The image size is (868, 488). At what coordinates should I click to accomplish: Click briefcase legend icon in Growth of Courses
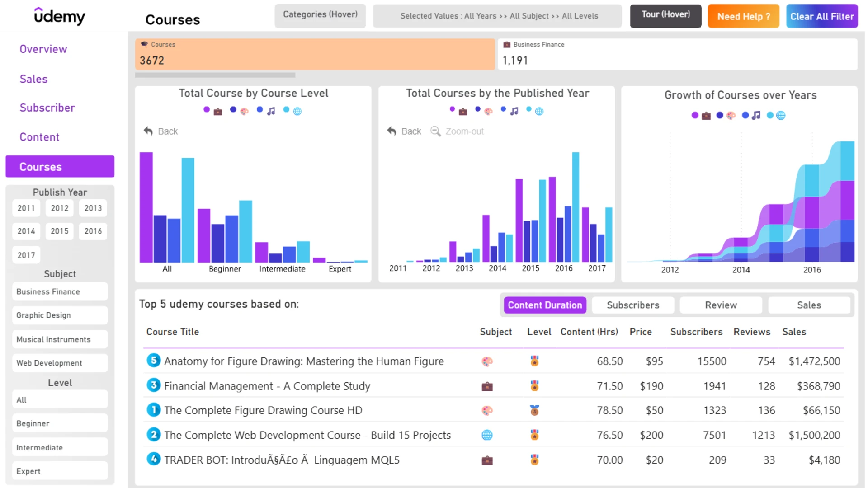706,116
